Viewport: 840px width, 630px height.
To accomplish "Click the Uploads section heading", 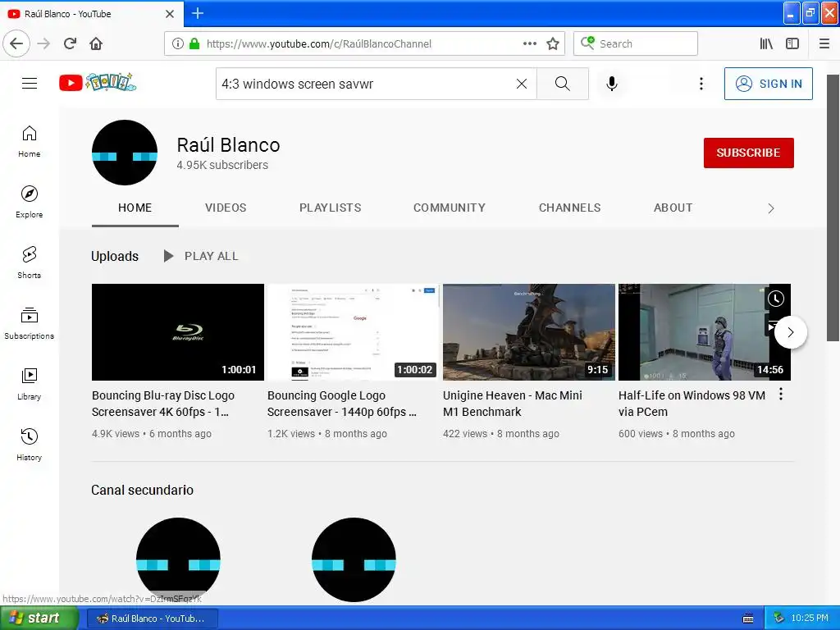I will pos(115,256).
